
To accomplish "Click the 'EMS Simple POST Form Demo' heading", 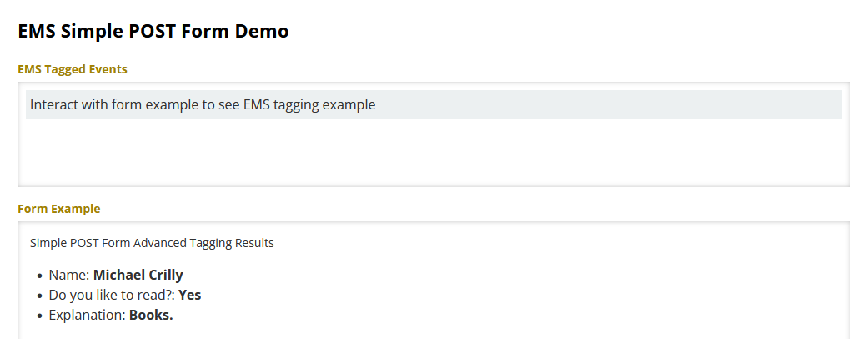I will [x=153, y=32].
